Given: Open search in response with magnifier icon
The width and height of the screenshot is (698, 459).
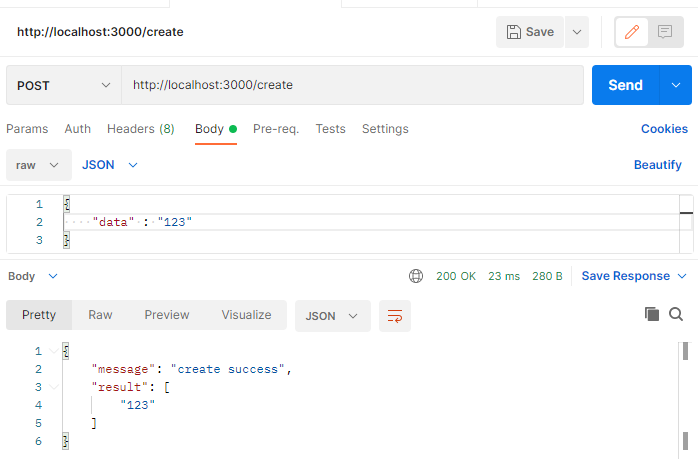Looking at the screenshot, I should click(676, 314).
